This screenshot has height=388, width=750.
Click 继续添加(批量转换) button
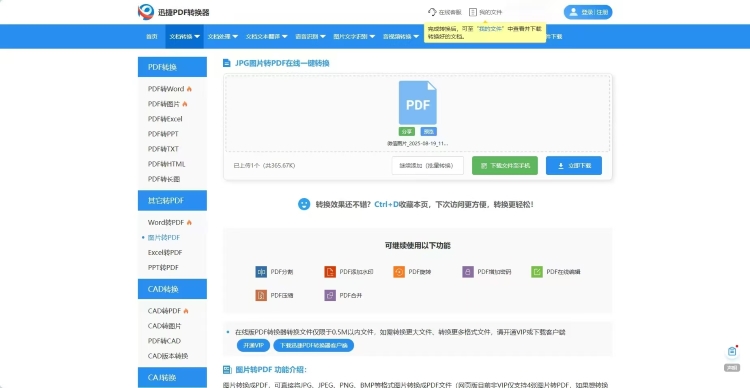point(428,166)
